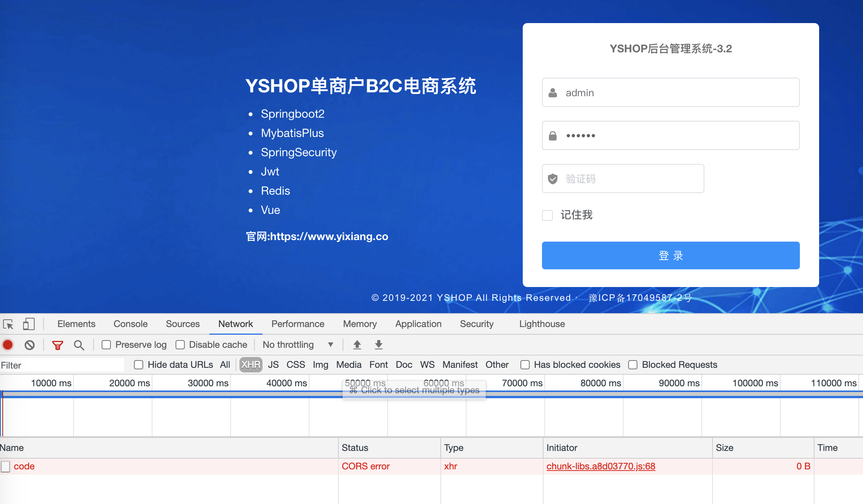Focus the password input field
The height and width of the screenshot is (504, 863).
coord(671,136)
